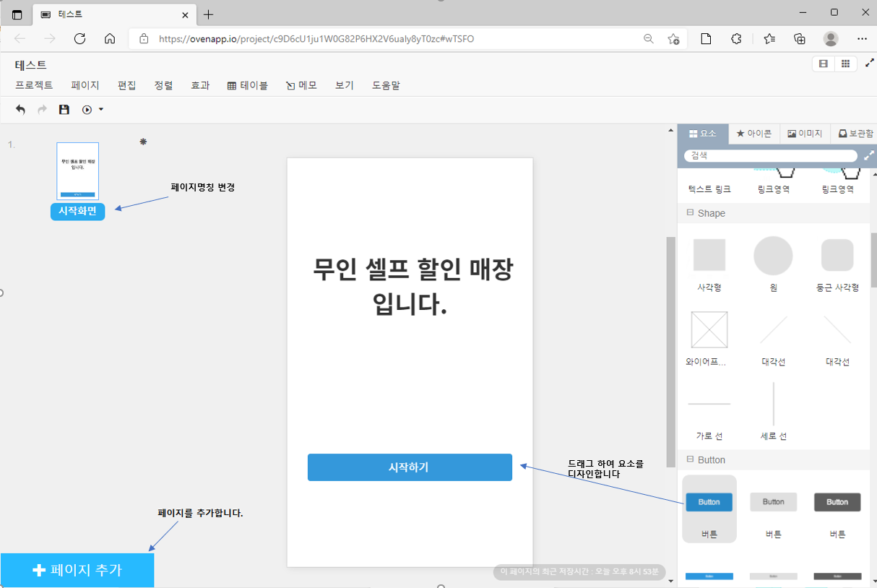Start preview with the play circle icon
The image size is (877, 588).
[x=87, y=110]
